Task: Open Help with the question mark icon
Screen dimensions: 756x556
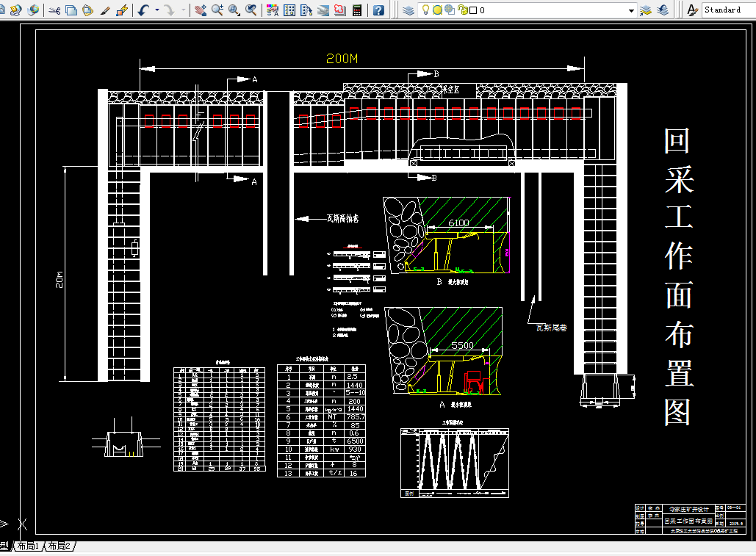Action: coord(378,10)
